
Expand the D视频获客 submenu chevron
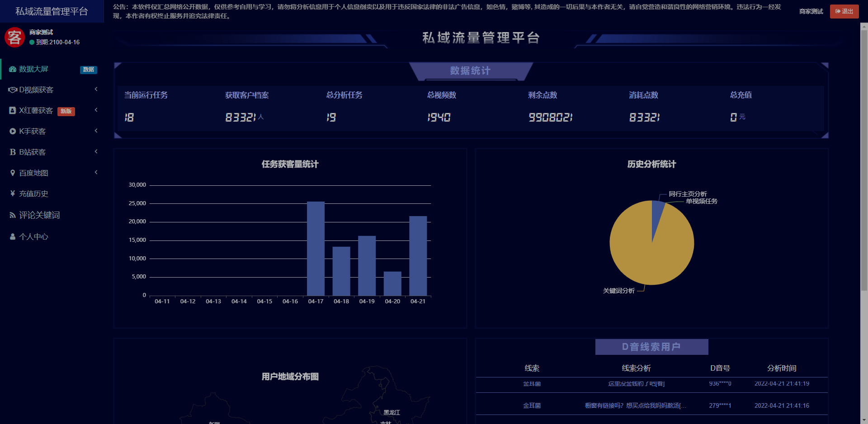tap(96, 90)
